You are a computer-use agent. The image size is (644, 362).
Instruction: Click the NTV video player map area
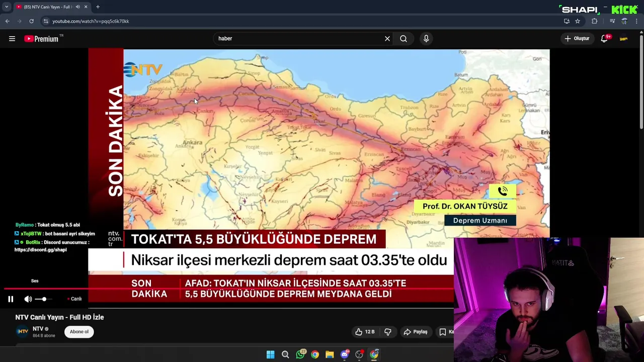(336, 139)
